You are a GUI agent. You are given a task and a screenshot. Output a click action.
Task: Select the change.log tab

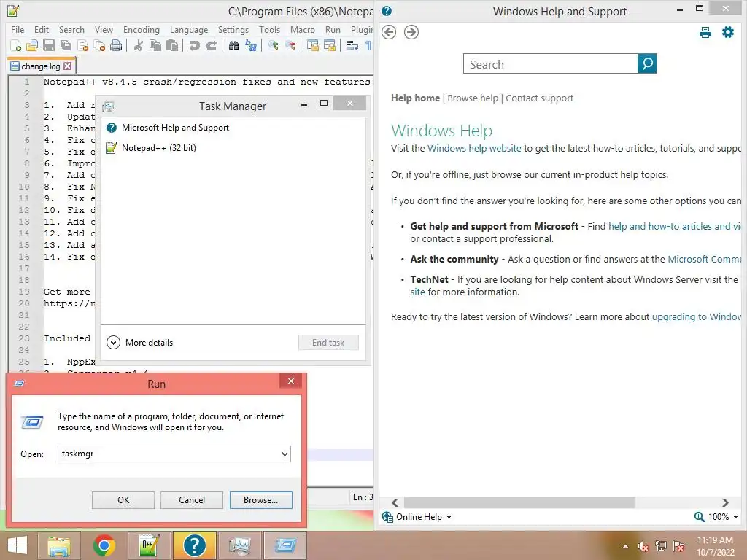41,66
